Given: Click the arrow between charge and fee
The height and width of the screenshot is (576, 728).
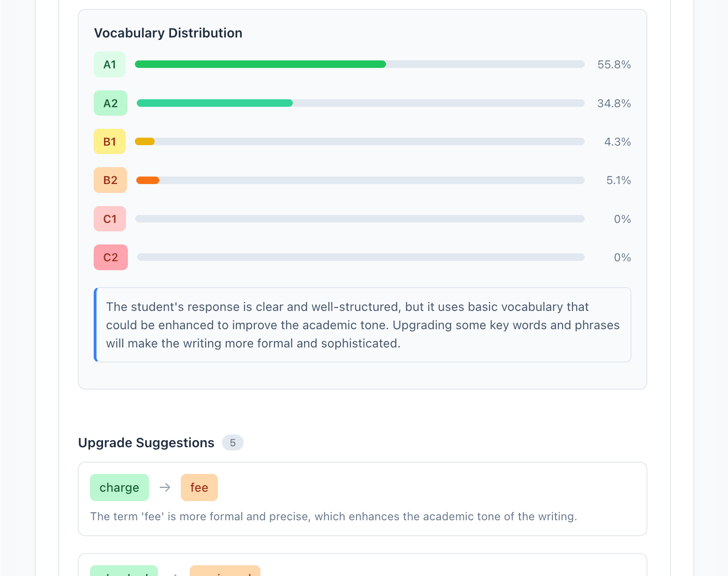Looking at the screenshot, I should (165, 487).
